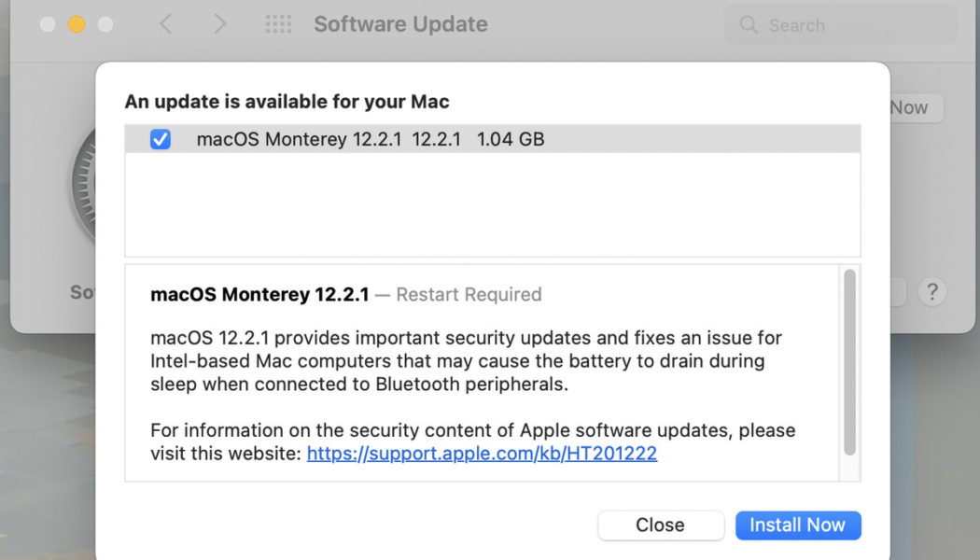This screenshot has height=560, width=980.
Task: Click the Software Update window title
Action: click(400, 23)
